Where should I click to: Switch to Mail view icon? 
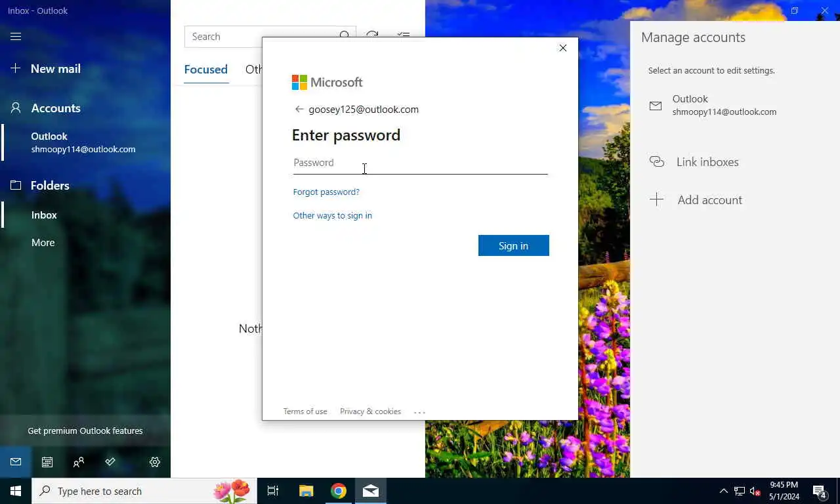click(16, 462)
